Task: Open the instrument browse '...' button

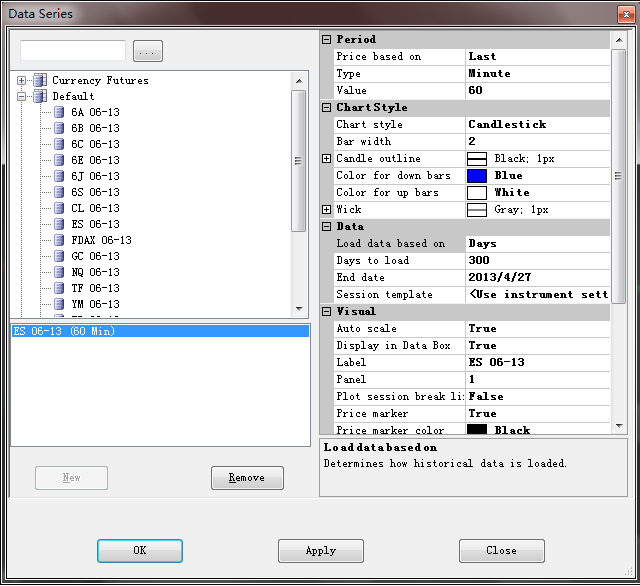Action: point(148,51)
